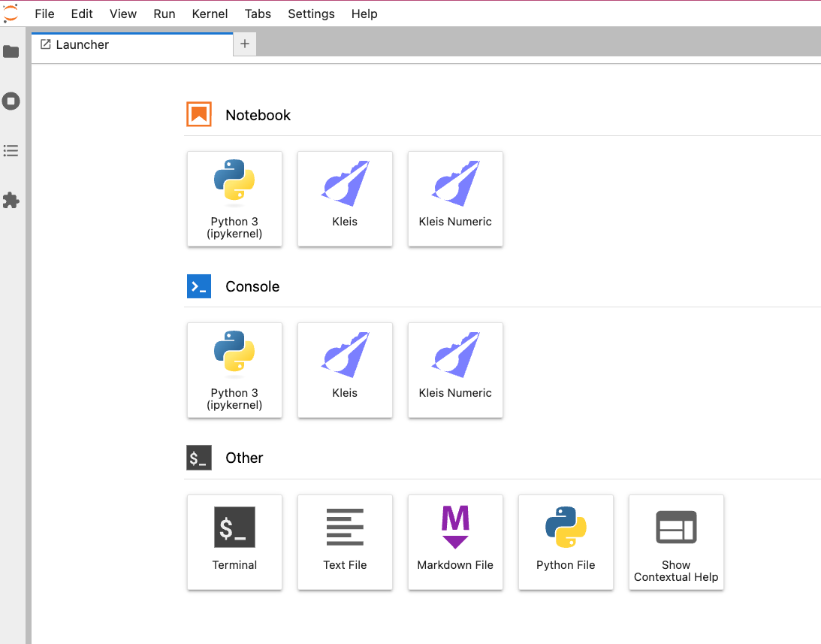821x644 pixels.
Task: Create a new Markdown File
Action: point(455,543)
